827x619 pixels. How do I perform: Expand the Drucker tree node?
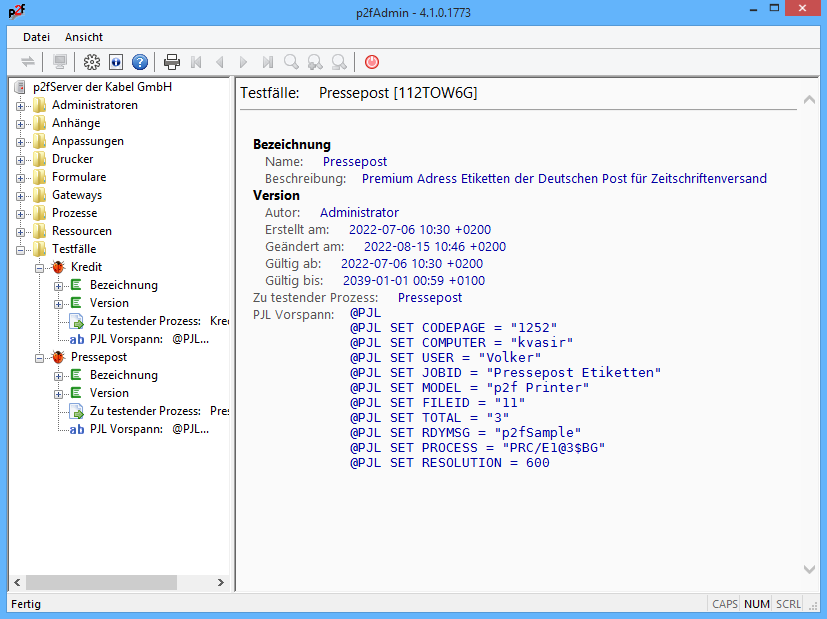click(21, 159)
